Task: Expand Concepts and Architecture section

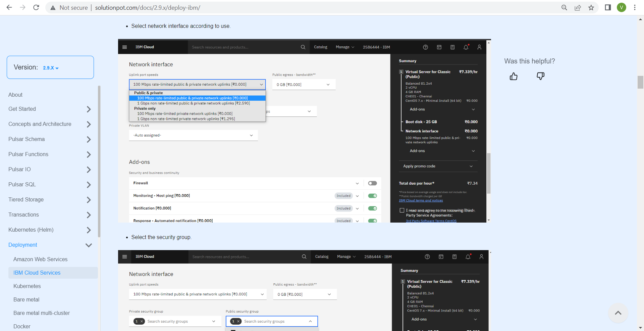Action: (89, 124)
